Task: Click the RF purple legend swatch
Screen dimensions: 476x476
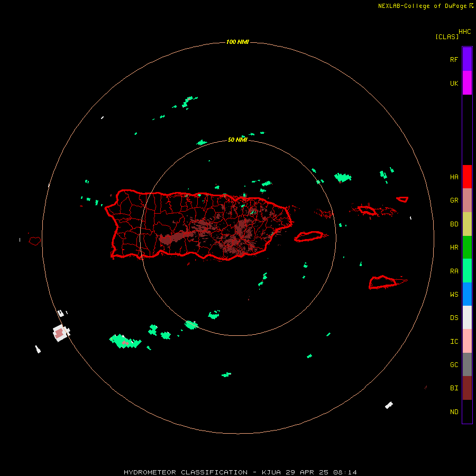Action: 467,59
